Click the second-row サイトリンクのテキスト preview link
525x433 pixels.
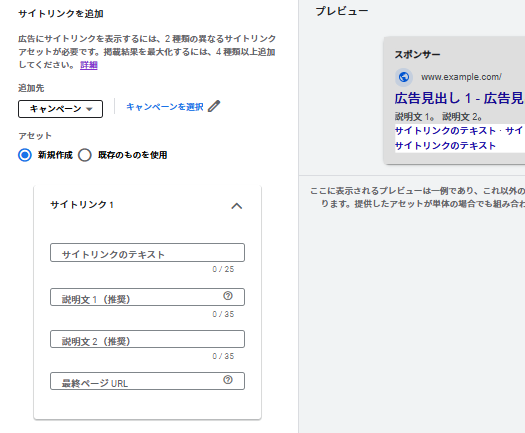445,146
